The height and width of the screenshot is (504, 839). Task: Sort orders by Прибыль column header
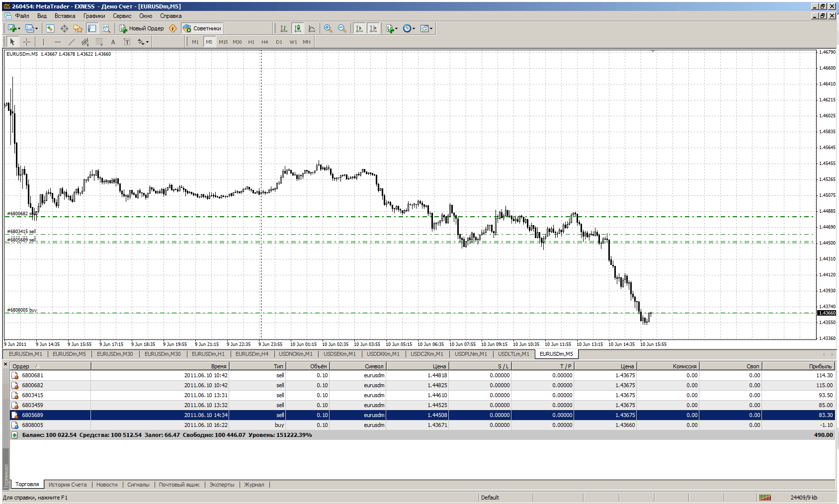tap(798, 366)
